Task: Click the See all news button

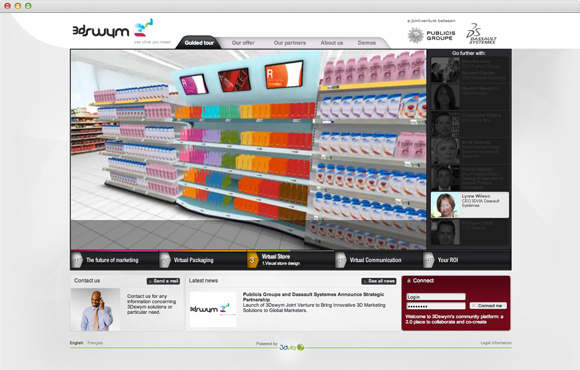Action: click(x=379, y=281)
